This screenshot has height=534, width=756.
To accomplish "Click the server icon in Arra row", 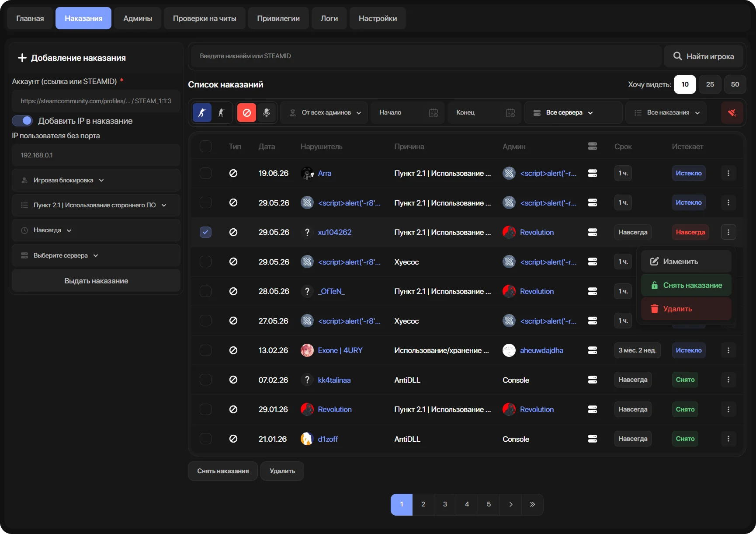I will [x=593, y=173].
